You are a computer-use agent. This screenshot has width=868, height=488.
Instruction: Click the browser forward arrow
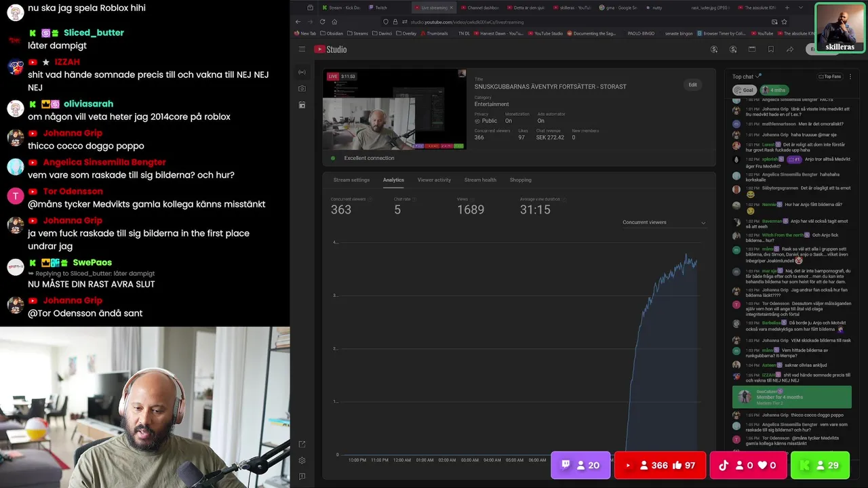click(310, 22)
